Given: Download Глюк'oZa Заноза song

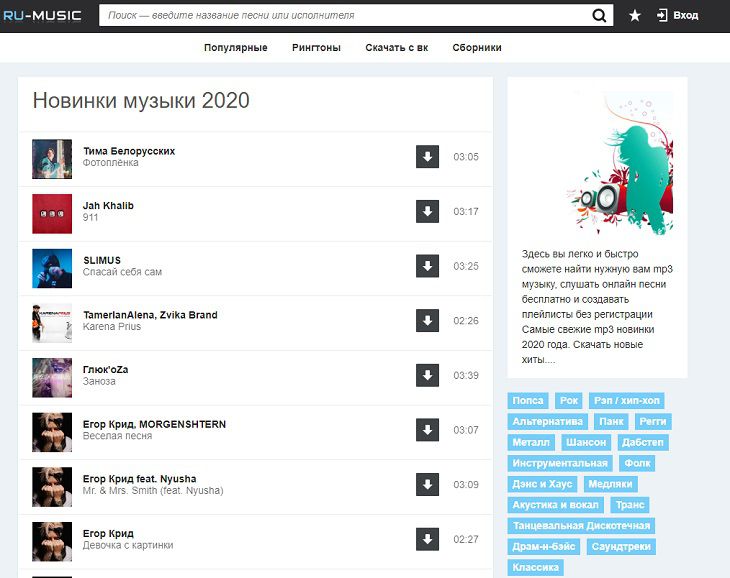Looking at the screenshot, I should [427, 376].
